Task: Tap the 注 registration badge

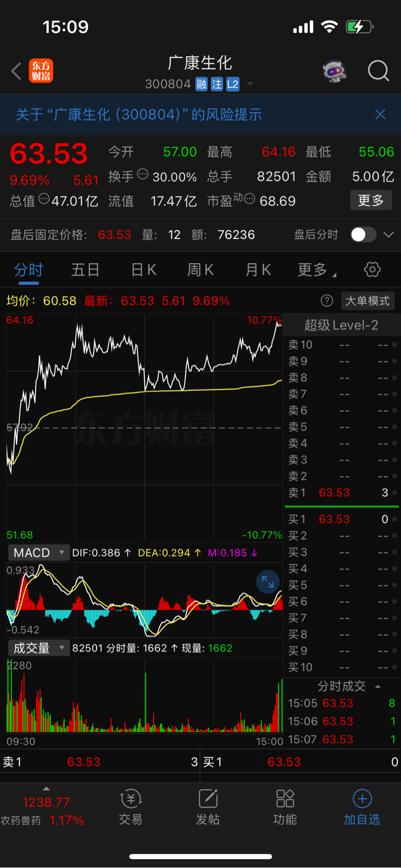Action: click(217, 84)
